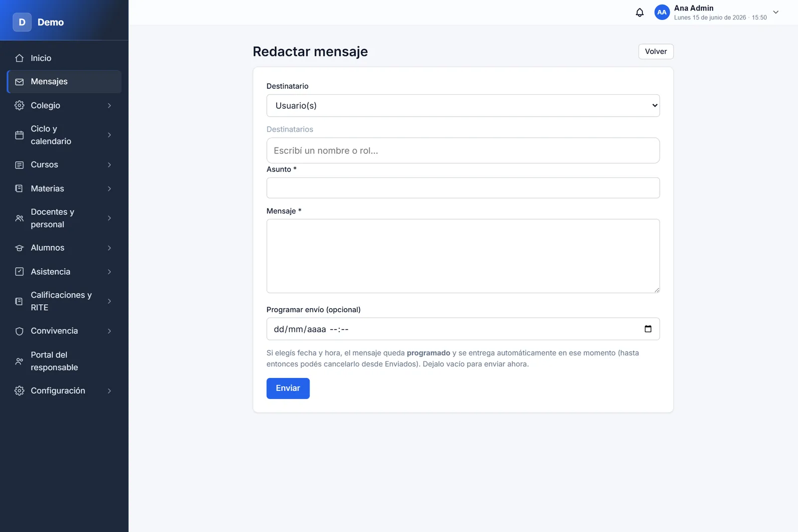Click the Portal del responsable icon
Viewport: 798px width, 532px height.
[19, 361]
